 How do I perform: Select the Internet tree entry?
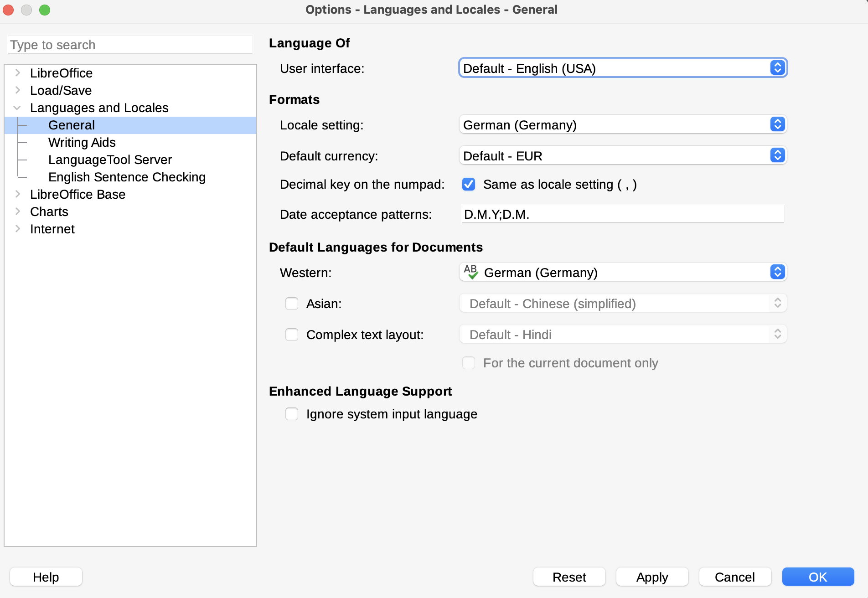(x=52, y=229)
